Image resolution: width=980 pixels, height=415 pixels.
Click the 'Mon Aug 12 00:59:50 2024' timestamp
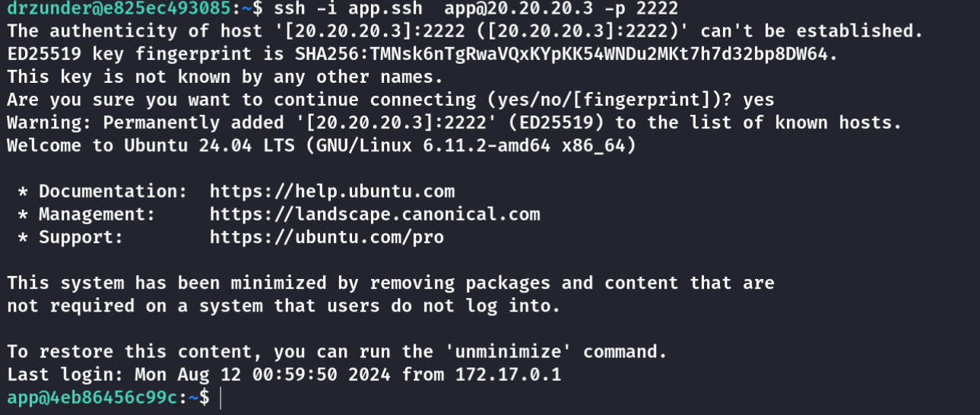[x=263, y=375]
